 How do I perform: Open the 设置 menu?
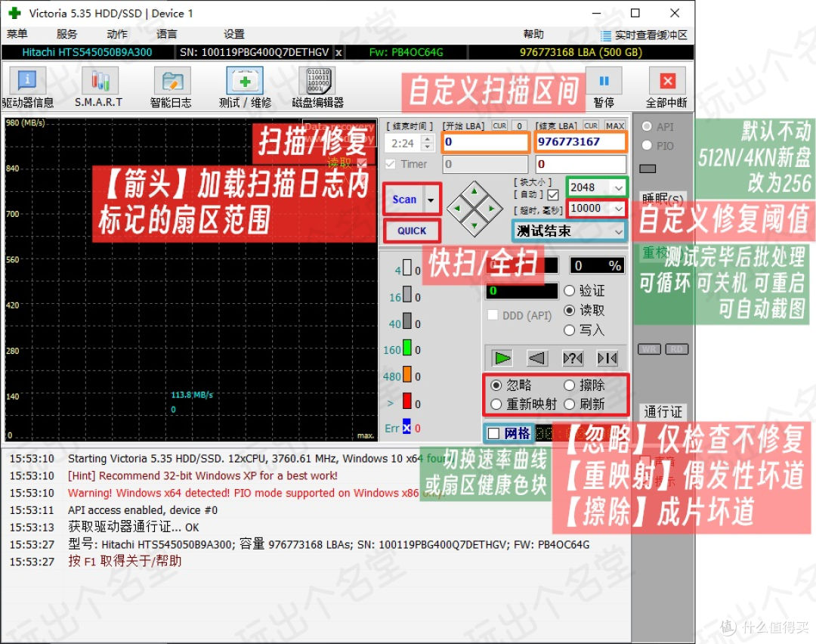(234, 34)
